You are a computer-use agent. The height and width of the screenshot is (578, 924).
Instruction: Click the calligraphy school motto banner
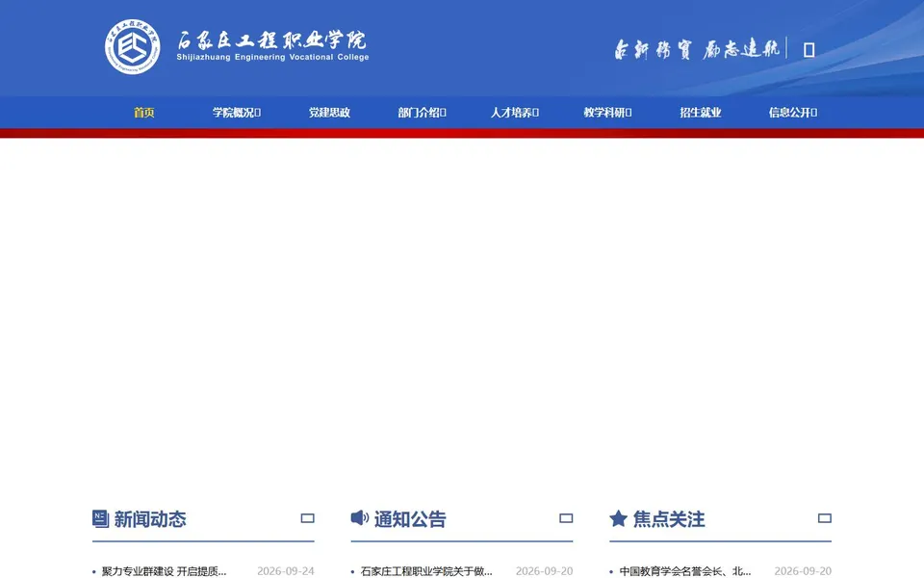pos(697,49)
